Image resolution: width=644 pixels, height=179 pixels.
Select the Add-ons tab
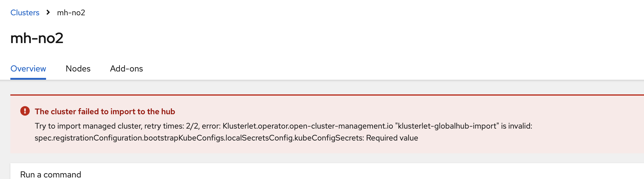pos(126,69)
